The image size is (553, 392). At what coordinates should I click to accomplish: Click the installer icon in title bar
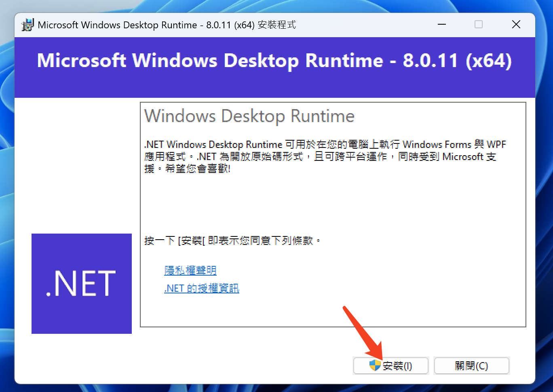[x=27, y=25]
